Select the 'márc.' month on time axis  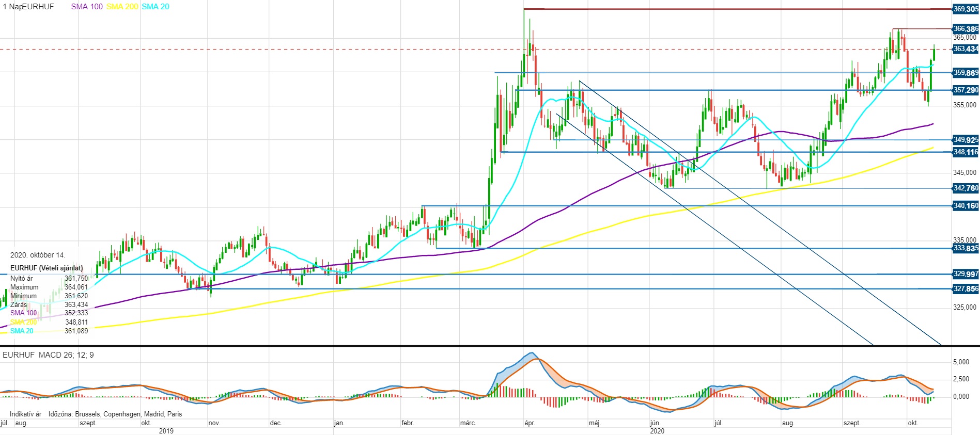click(x=468, y=423)
